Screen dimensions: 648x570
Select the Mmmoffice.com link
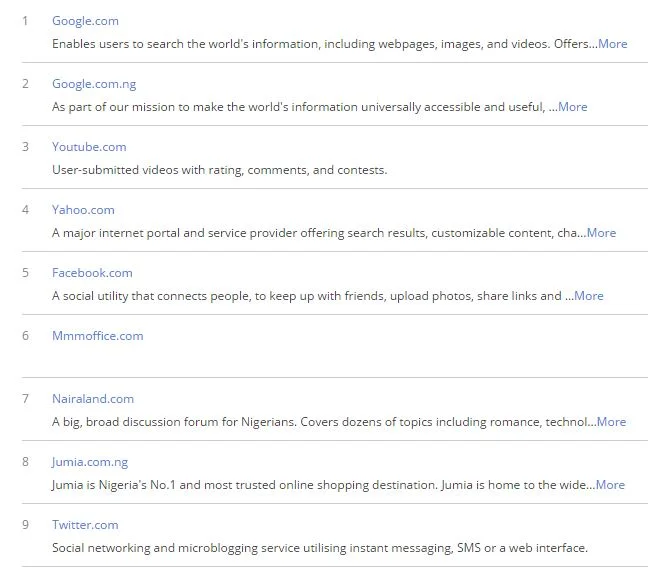click(97, 336)
